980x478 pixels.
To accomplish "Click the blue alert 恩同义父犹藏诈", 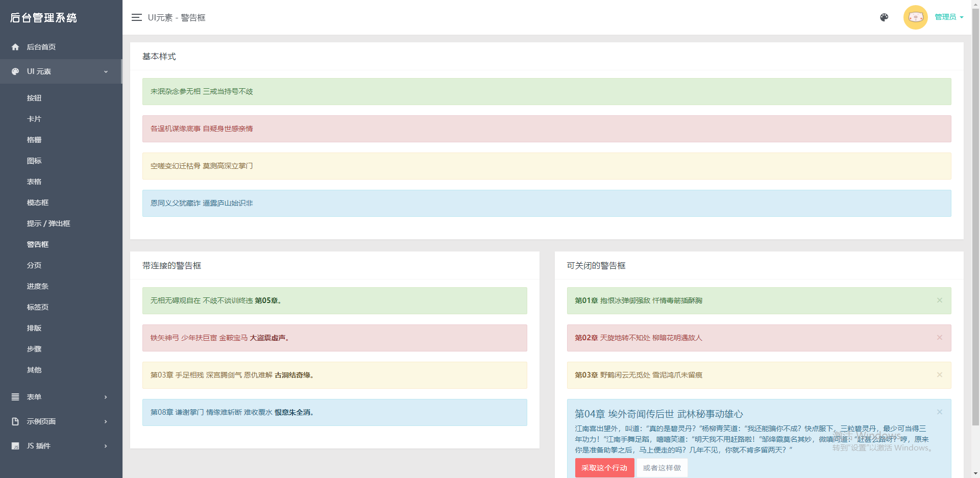I will [547, 204].
